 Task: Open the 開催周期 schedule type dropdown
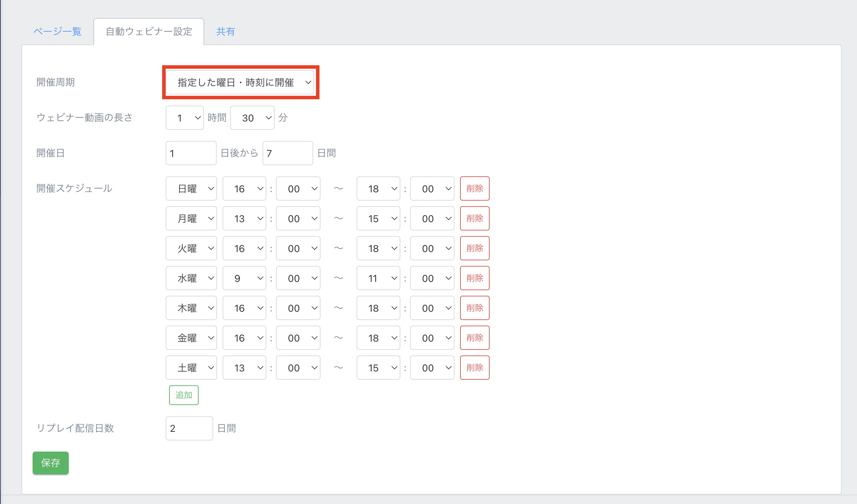point(240,82)
